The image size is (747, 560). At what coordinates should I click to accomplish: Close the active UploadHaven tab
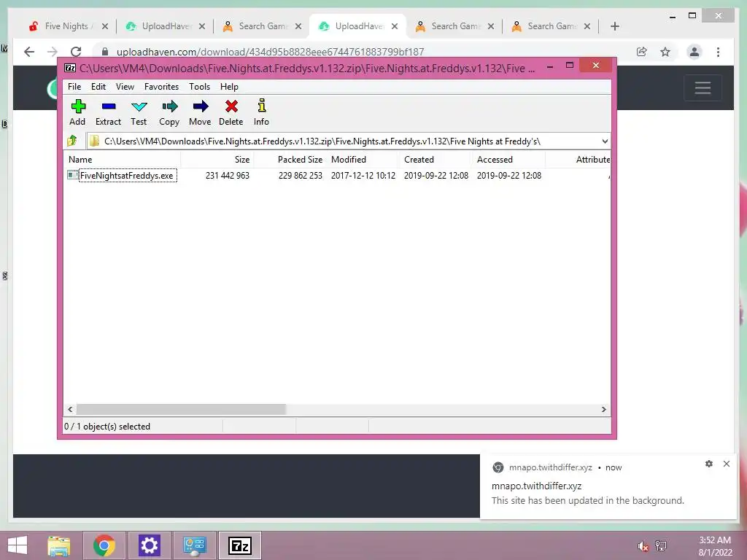click(x=395, y=26)
